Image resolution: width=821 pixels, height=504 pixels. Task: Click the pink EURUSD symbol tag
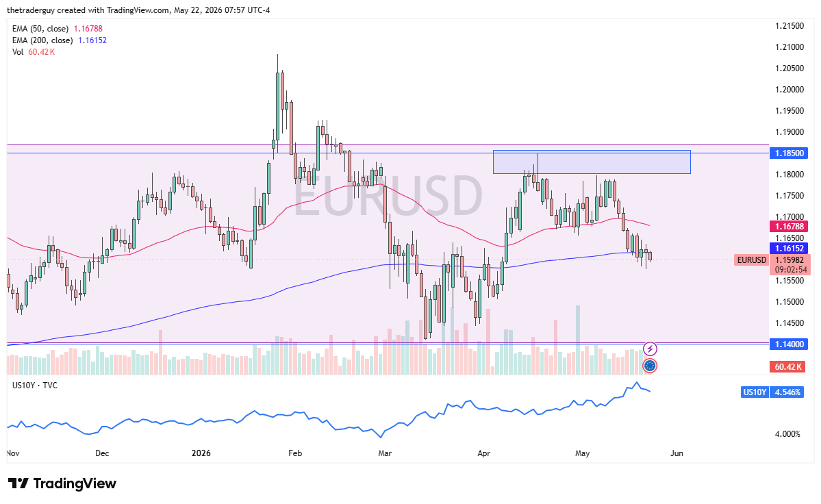(x=751, y=260)
